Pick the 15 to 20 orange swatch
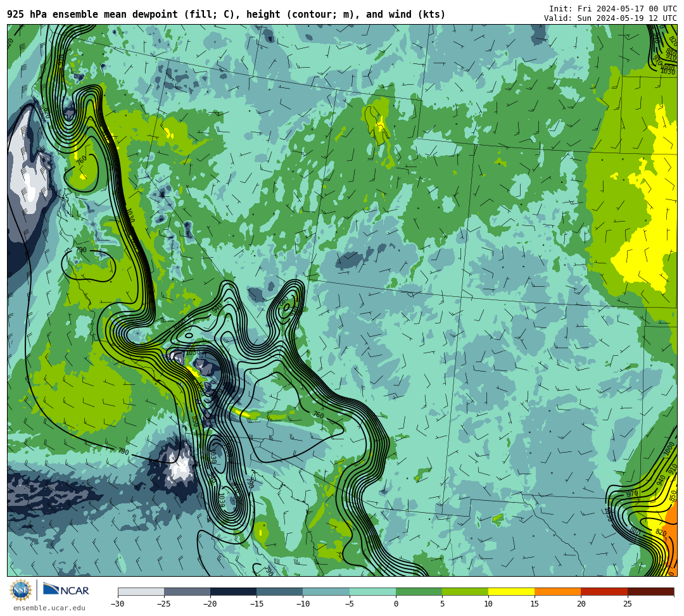 click(558, 591)
